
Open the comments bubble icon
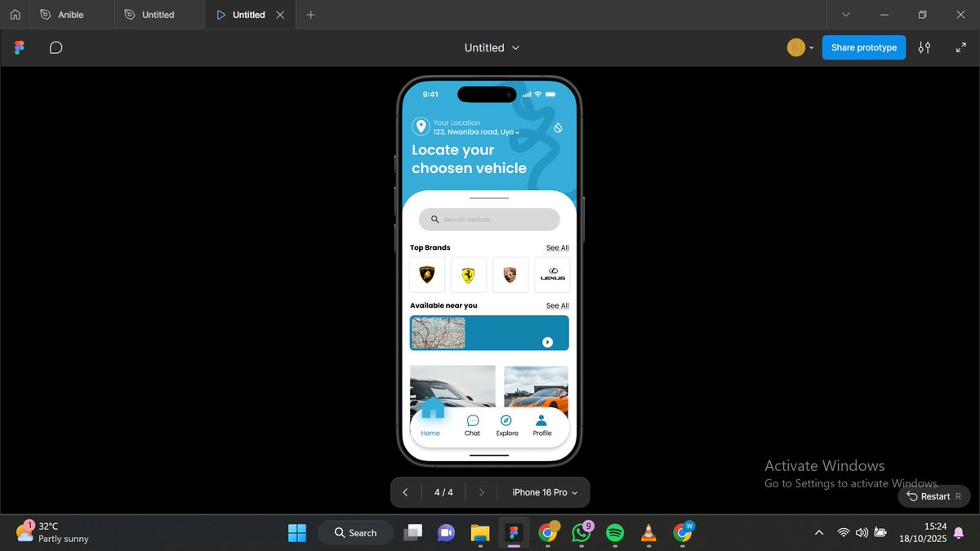coord(56,47)
